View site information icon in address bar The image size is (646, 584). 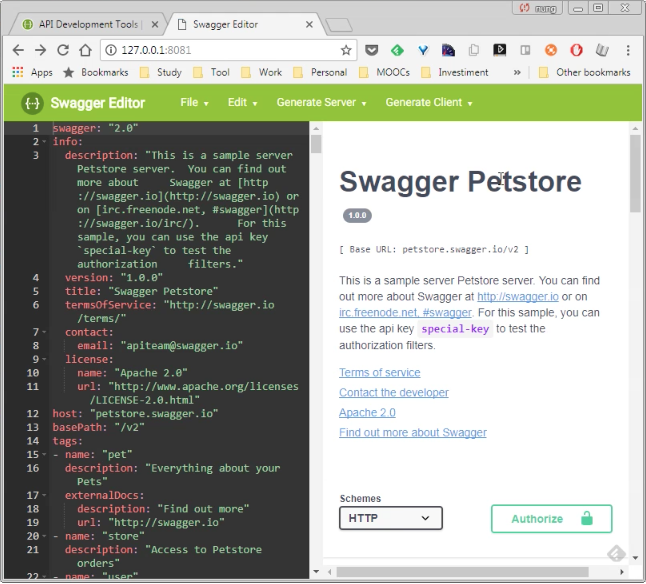click(x=110, y=50)
